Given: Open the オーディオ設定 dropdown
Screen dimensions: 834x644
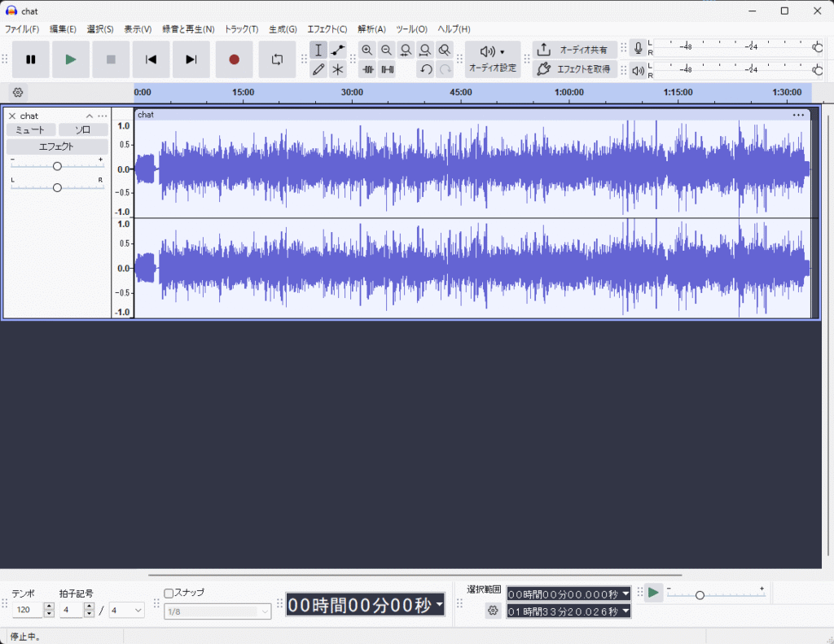Looking at the screenshot, I should (x=493, y=59).
